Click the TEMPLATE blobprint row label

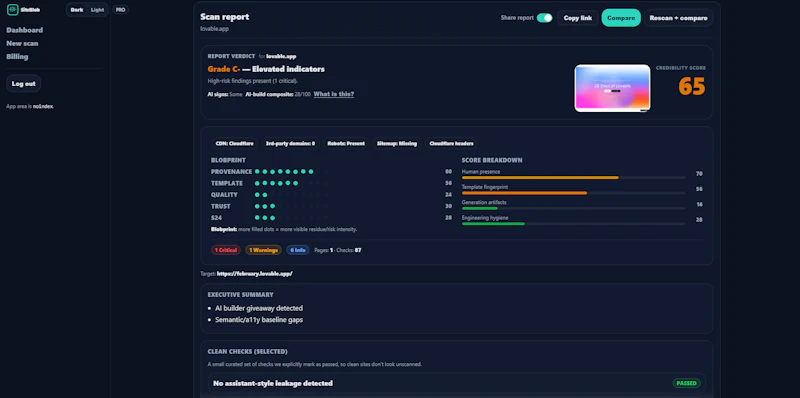227,183
